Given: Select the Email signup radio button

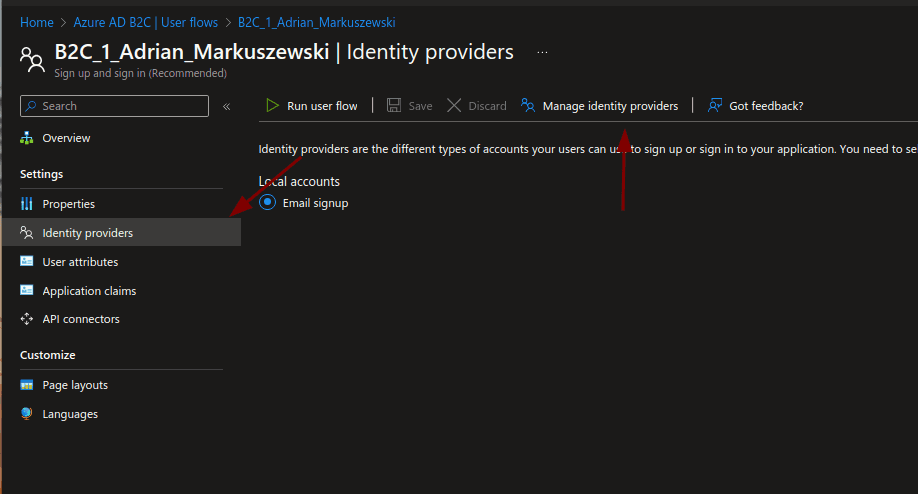Looking at the screenshot, I should click(268, 203).
